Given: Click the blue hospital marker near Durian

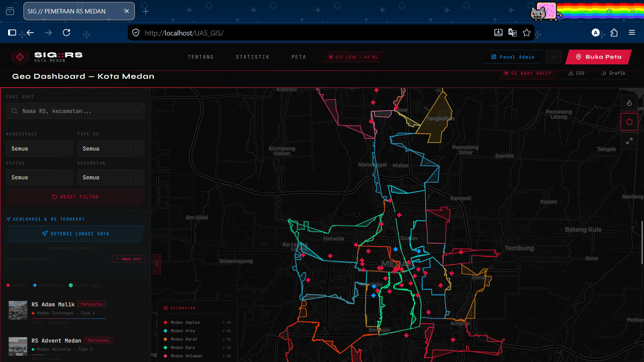Looking at the screenshot, I should [395, 249].
